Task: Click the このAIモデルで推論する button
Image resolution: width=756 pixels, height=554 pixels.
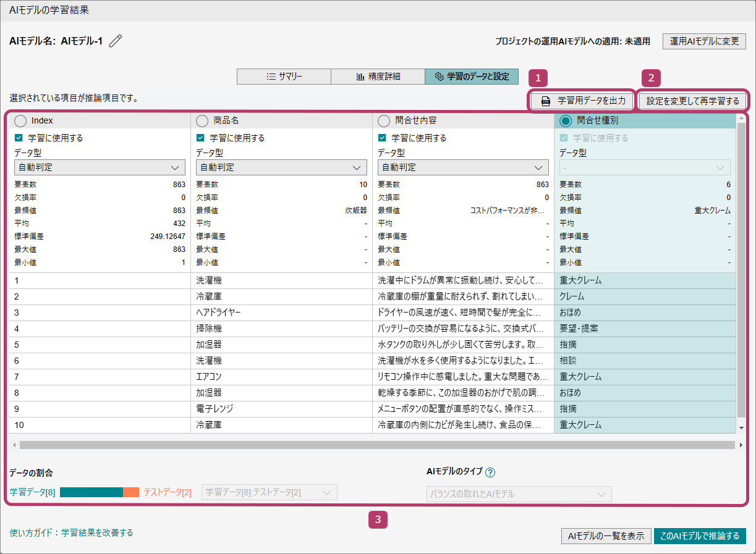Action: pyautogui.click(x=700, y=536)
